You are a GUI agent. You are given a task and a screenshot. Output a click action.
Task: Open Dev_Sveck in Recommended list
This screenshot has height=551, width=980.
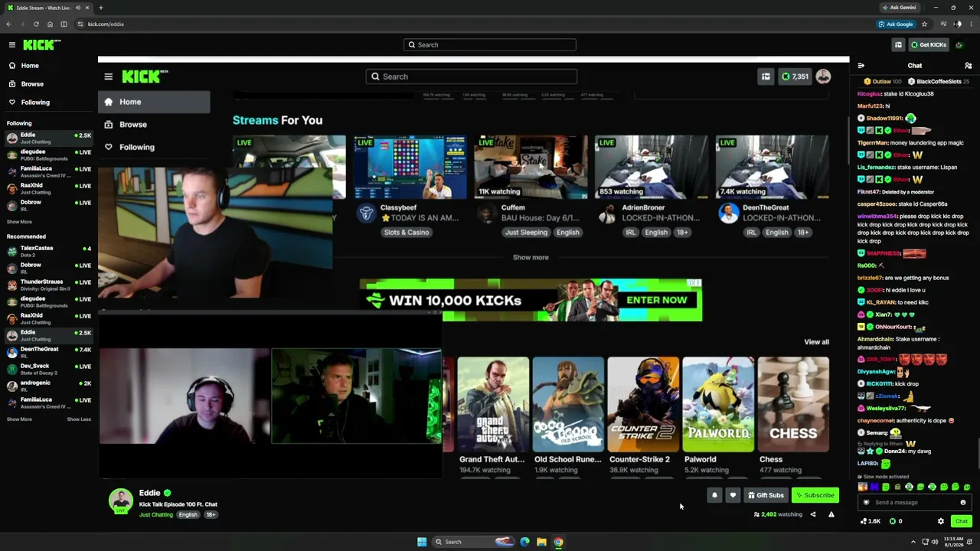tap(49, 370)
